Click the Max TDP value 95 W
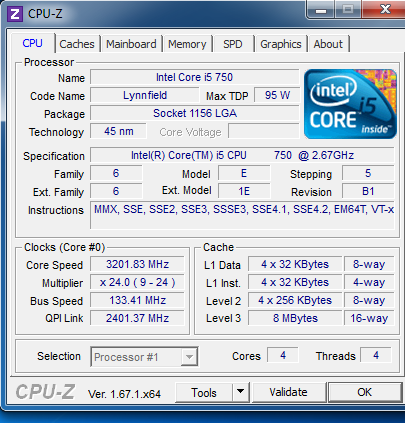Screen dimensions: 405x423 (x=277, y=95)
